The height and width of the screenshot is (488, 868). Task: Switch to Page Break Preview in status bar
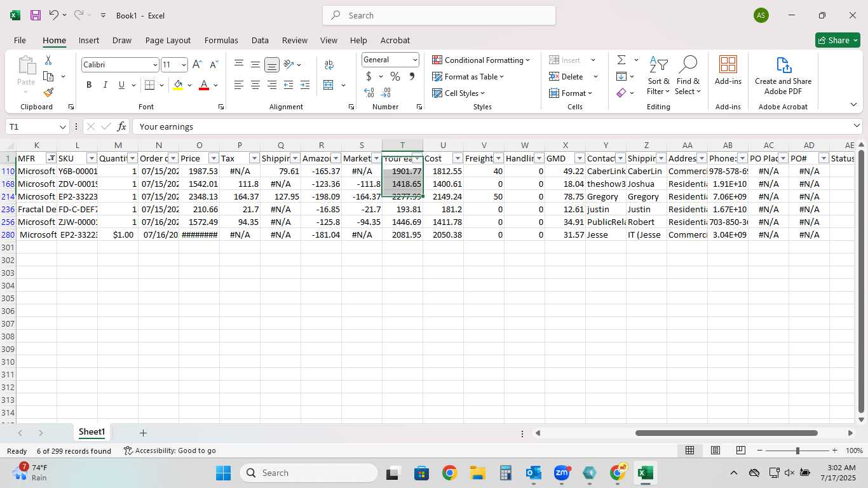pyautogui.click(x=741, y=451)
